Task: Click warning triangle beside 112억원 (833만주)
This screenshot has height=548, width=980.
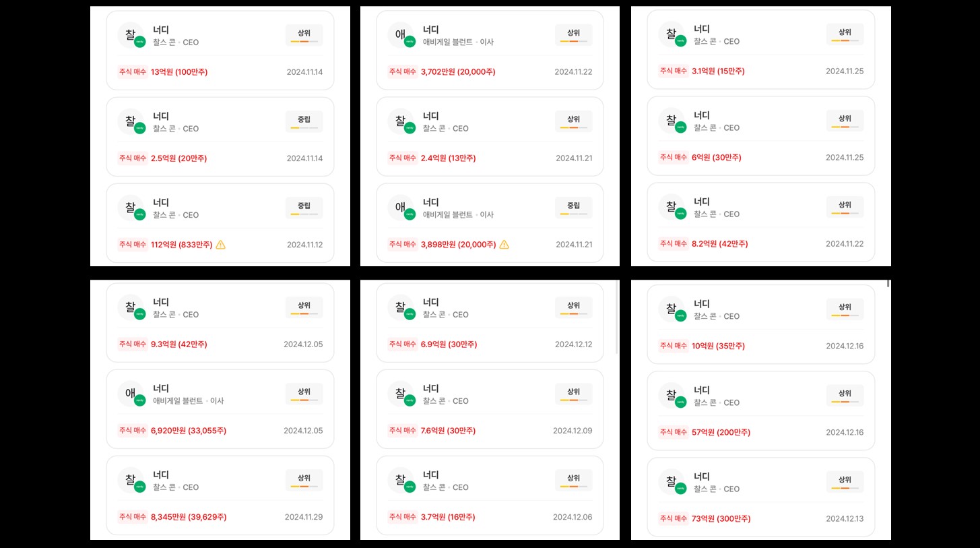Action: click(221, 245)
